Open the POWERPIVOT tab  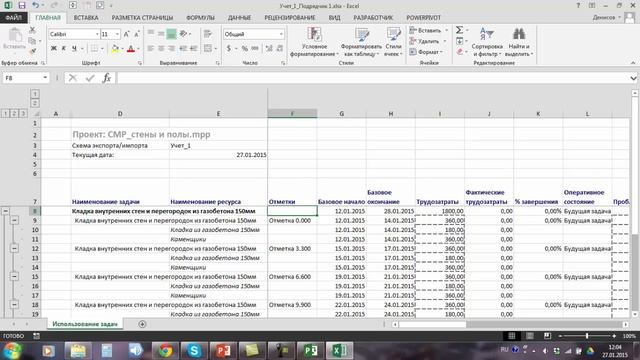[423, 18]
